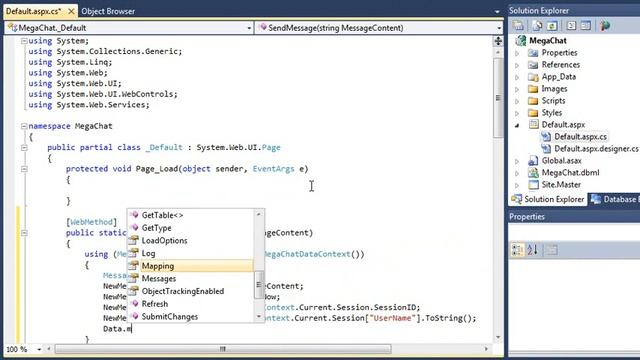Expand the App_Data folder
This screenshot has height=360, width=640.
point(517,77)
